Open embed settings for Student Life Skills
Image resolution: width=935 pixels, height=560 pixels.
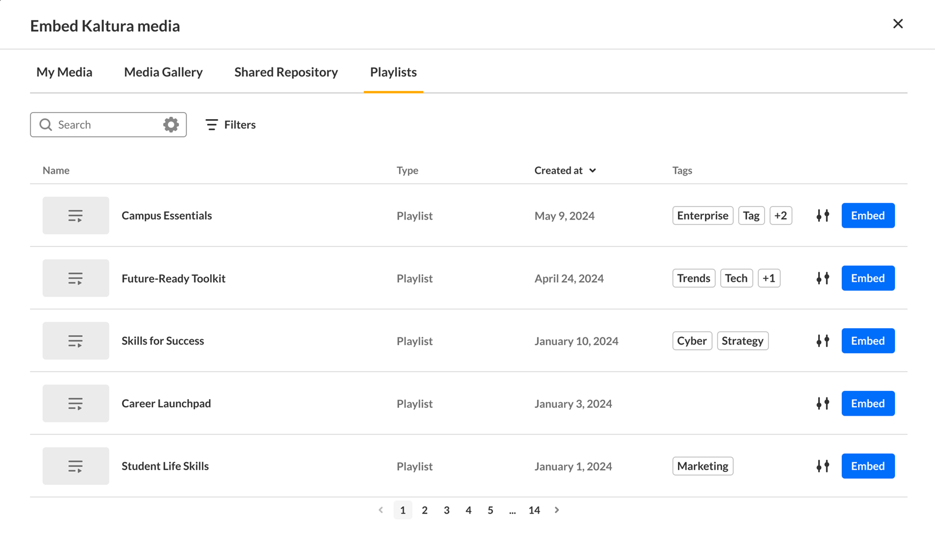(822, 466)
